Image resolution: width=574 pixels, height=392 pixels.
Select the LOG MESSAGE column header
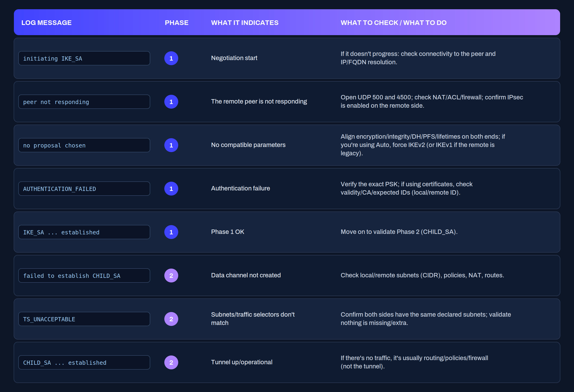coord(47,23)
